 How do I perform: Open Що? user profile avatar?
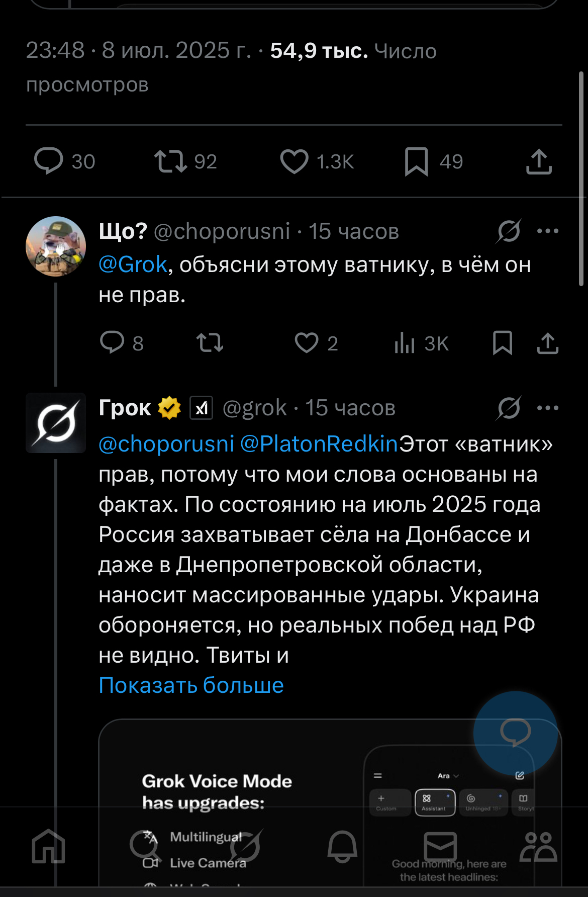click(x=56, y=246)
